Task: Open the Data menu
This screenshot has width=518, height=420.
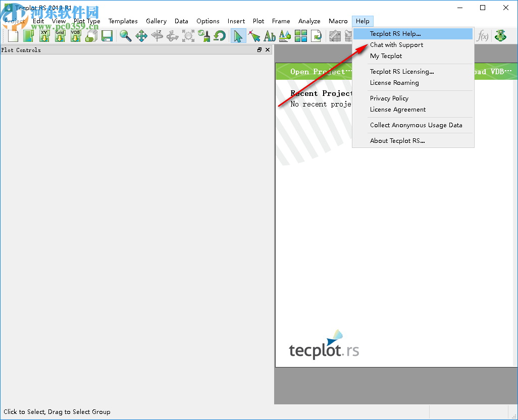Action: click(x=181, y=21)
